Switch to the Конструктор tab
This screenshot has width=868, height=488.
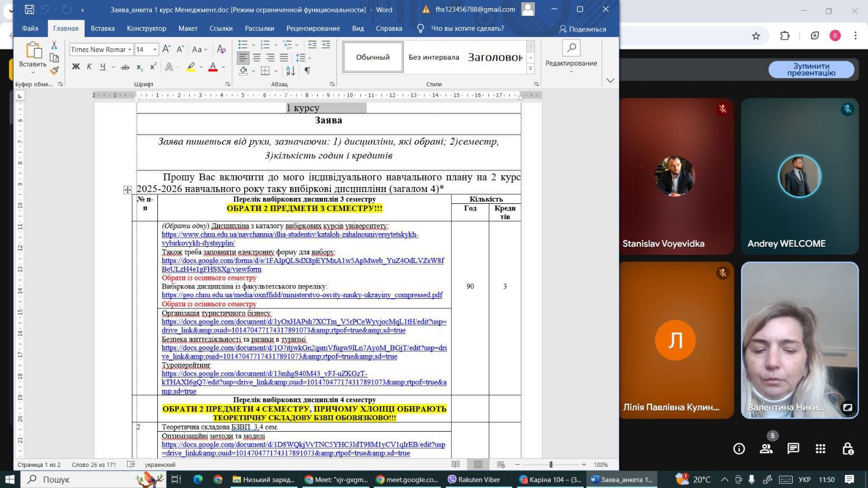(x=146, y=28)
